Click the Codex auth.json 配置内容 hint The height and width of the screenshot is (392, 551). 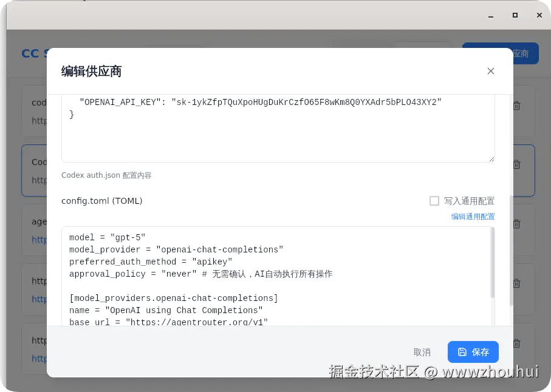click(106, 175)
